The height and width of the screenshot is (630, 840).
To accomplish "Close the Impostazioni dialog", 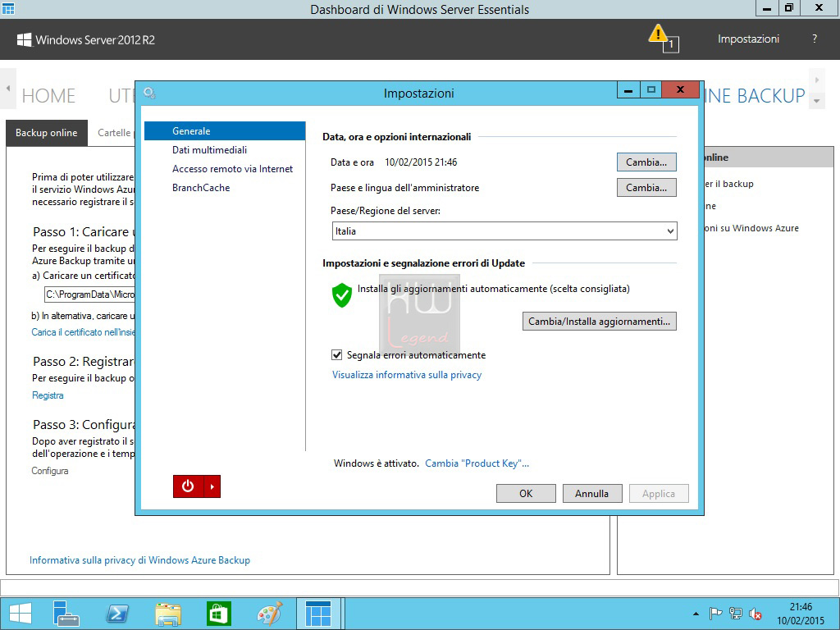I will pos(680,90).
